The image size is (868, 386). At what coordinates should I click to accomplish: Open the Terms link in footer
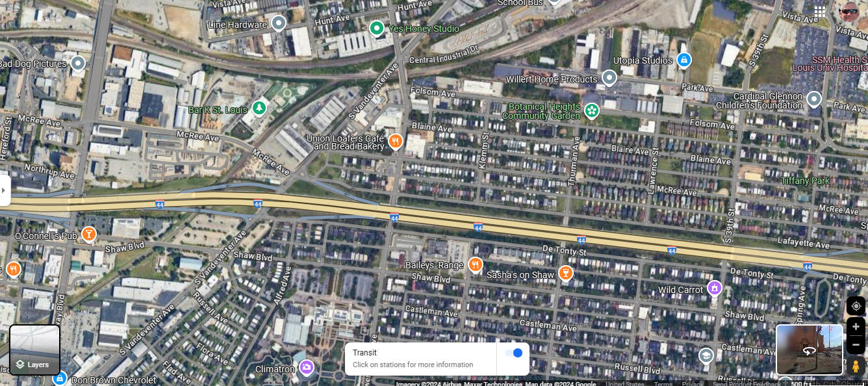click(663, 383)
